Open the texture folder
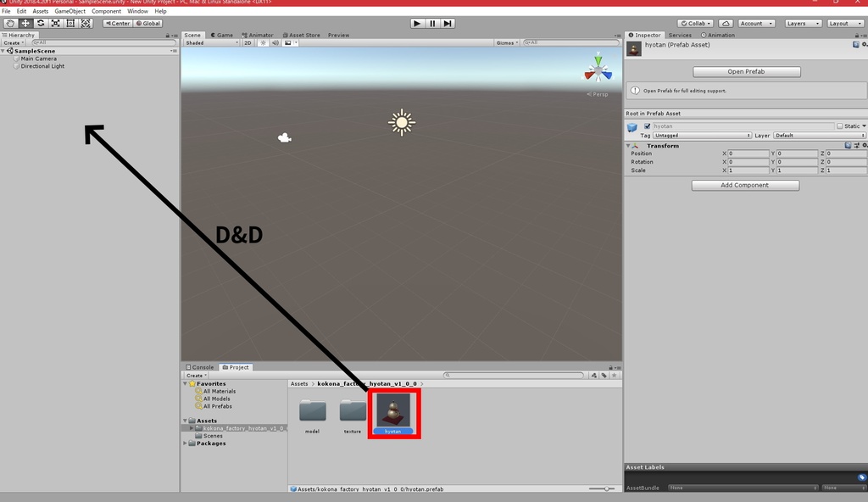Screen dimensions: 868x502 click(353, 410)
